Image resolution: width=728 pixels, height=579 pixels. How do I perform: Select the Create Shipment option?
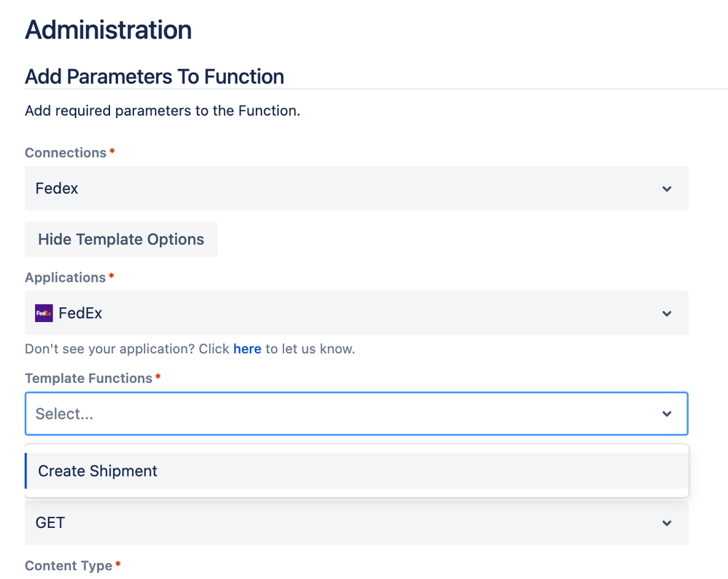pos(98,471)
